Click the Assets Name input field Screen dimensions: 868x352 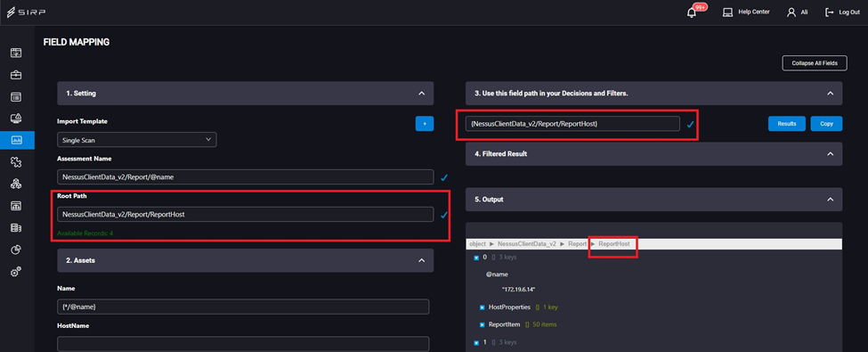pos(243,307)
